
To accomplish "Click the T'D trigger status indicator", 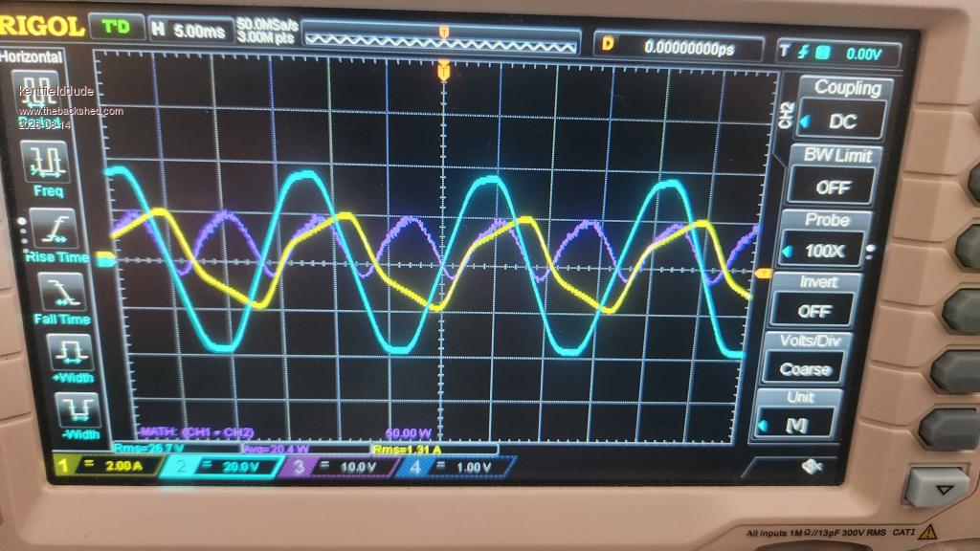I will 116,27.
